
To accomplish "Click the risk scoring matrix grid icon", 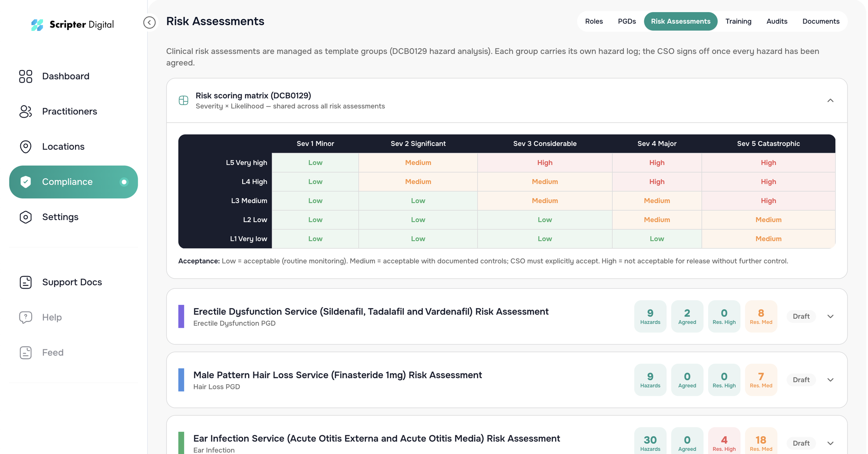I will (x=183, y=100).
